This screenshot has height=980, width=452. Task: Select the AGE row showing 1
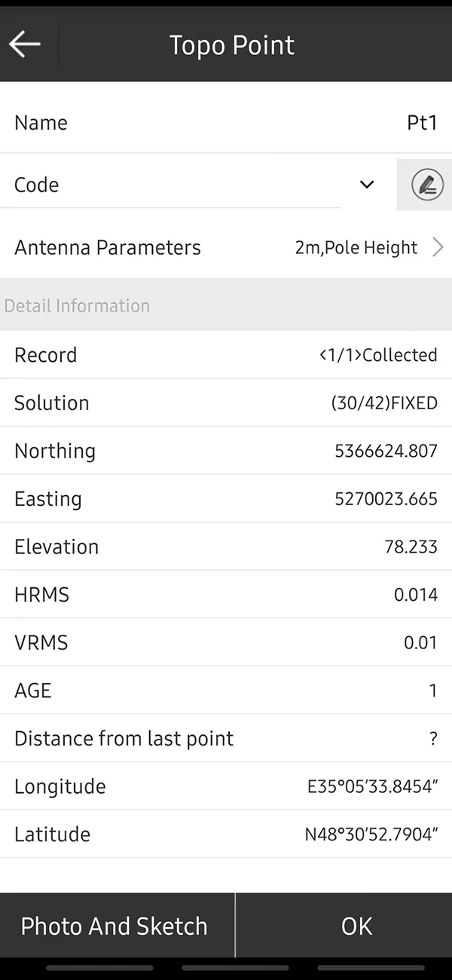pyautogui.click(x=226, y=690)
